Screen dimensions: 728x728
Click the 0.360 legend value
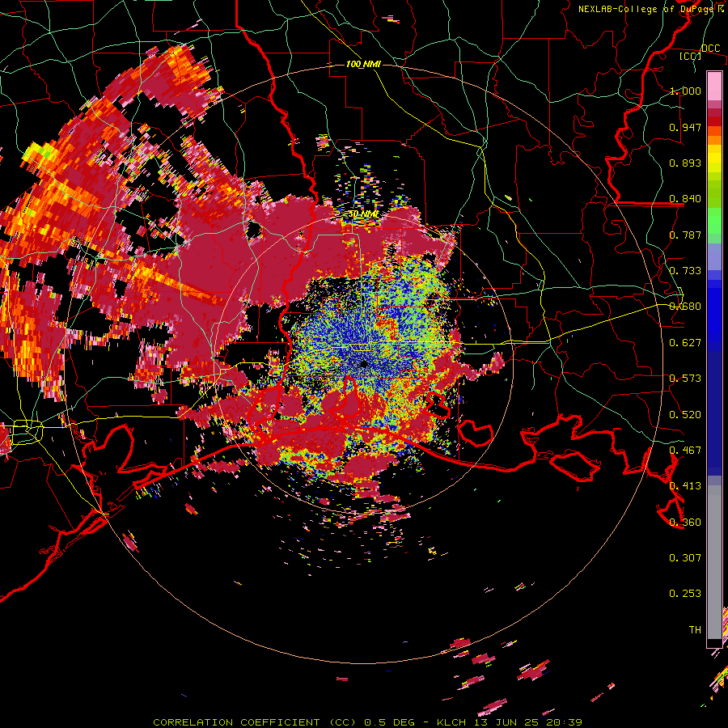coord(685,523)
